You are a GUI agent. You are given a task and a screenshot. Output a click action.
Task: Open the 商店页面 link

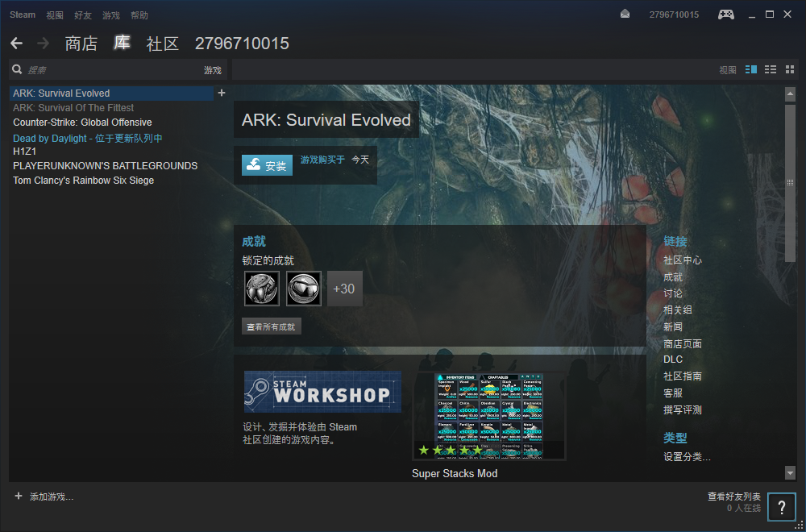click(683, 343)
